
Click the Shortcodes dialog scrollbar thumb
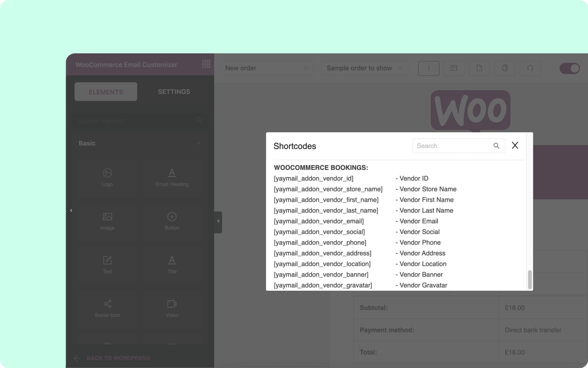pyautogui.click(x=530, y=280)
